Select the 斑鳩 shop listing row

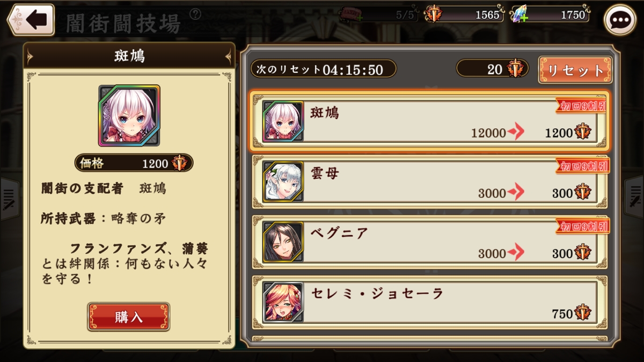[x=429, y=121]
